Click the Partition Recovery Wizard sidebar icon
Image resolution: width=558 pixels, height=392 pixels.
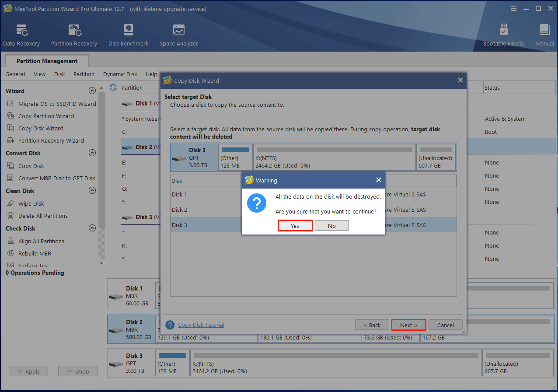tap(10, 140)
